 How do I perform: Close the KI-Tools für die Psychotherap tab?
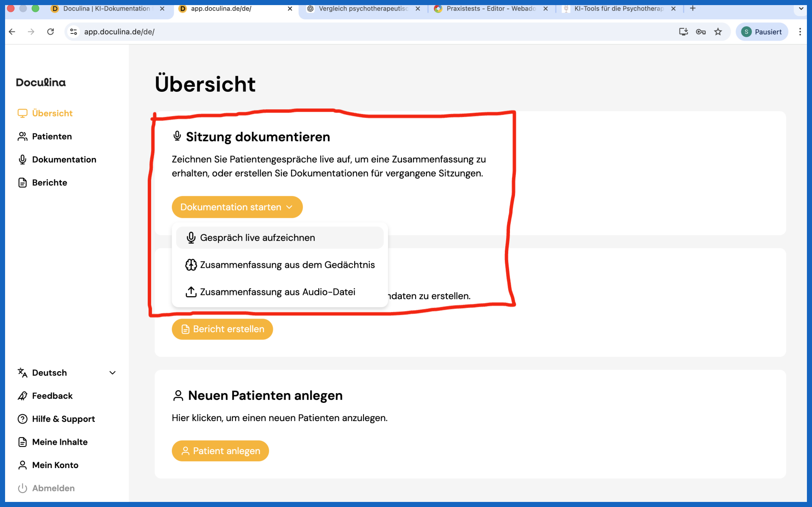tap(673, 8)
